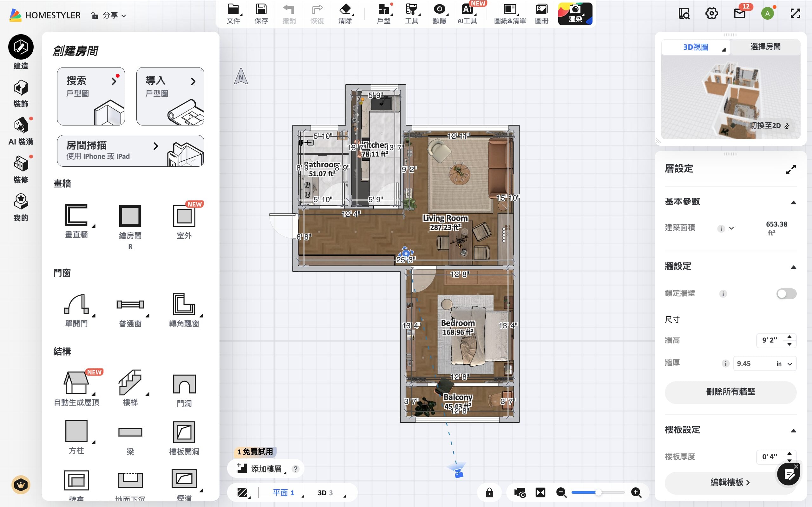
Task: Click the 渲染 render camera button
Action: click(575, 13)
